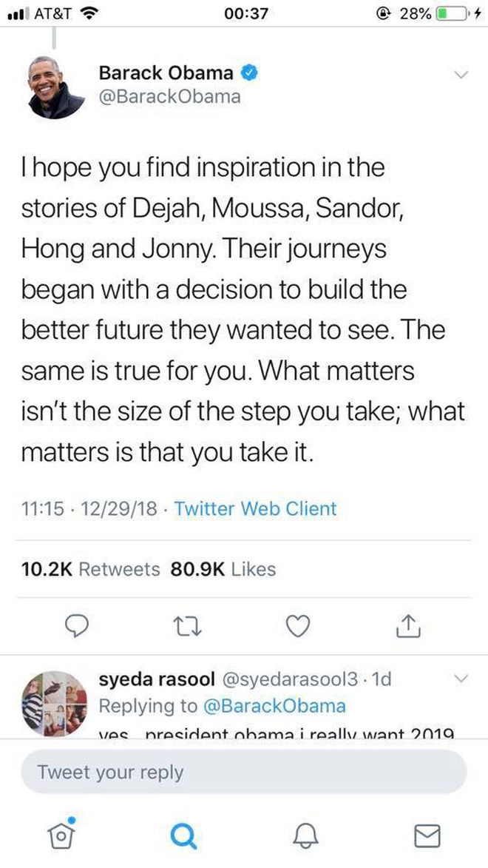Tap @BarackObama in Replying to line

[x=274, y=705]
